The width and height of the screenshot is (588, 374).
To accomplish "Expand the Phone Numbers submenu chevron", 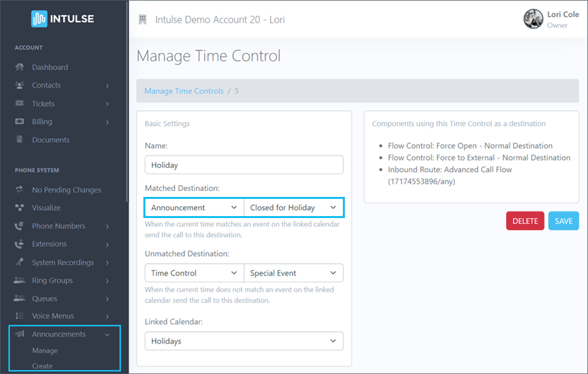I will 107,227.
